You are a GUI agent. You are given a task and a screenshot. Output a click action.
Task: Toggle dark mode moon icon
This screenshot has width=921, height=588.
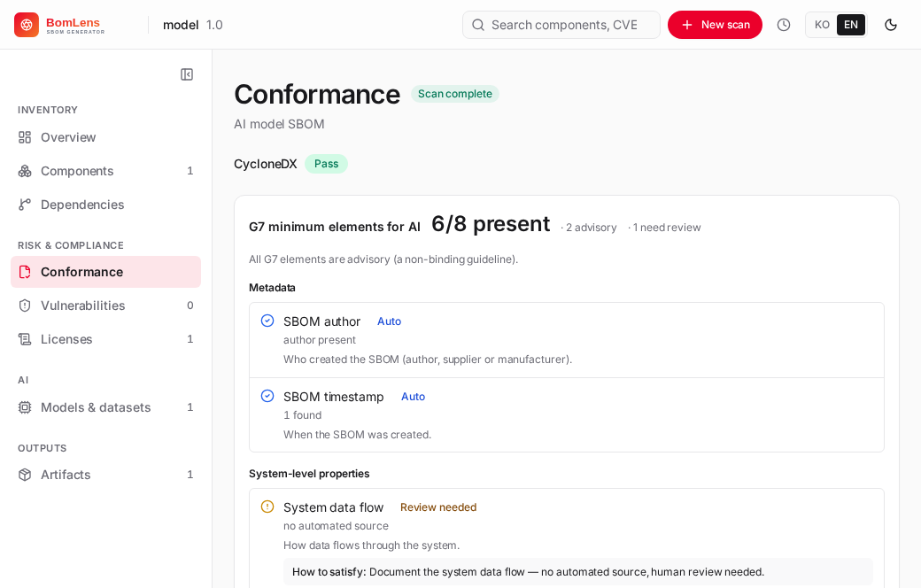pyautogui.click(x=891, y=25)
